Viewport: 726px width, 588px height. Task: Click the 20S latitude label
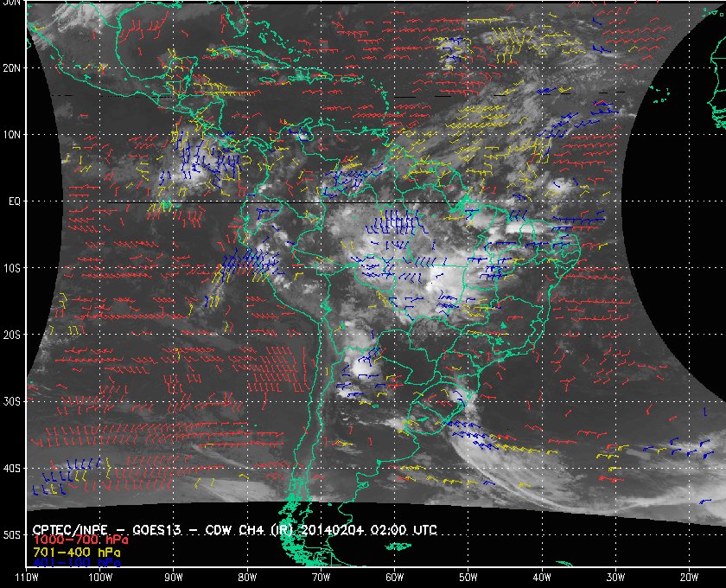coord(11,335)
